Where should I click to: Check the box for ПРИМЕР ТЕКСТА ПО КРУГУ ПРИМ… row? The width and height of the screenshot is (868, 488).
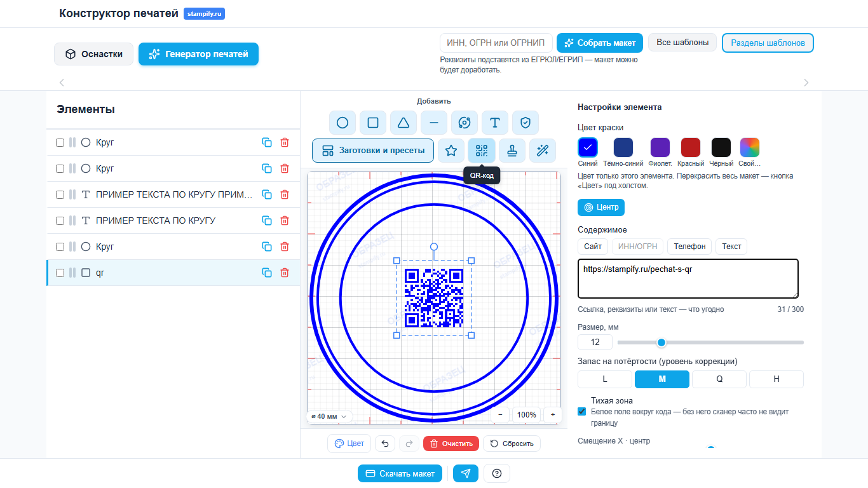pyautogui.click(x=60, y=194)
